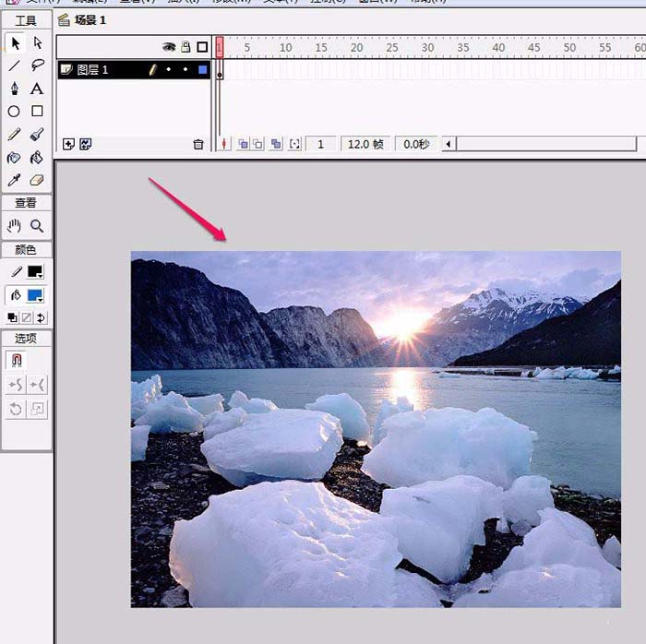Select the glacier image on stage
The height and width of the screenshot is (644, 646).
pyautogui.click(x=376, y=429)
